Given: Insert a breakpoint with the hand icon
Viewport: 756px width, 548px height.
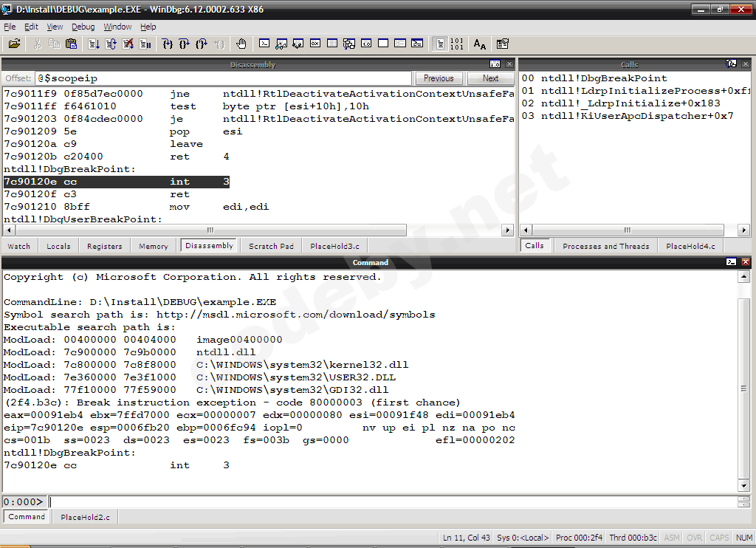Looking at the screenshot, I should [x=241, y=44].
